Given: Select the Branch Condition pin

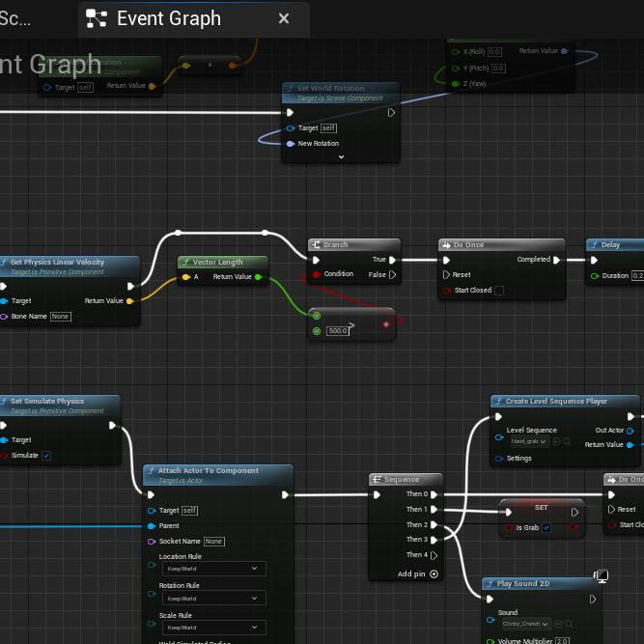Looking at the screenshot, I should point(317,274).
